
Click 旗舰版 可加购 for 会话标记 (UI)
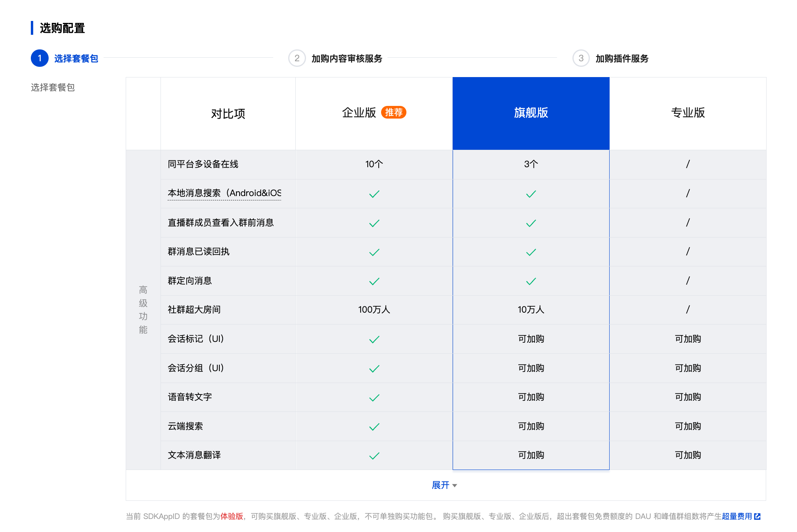531,339
